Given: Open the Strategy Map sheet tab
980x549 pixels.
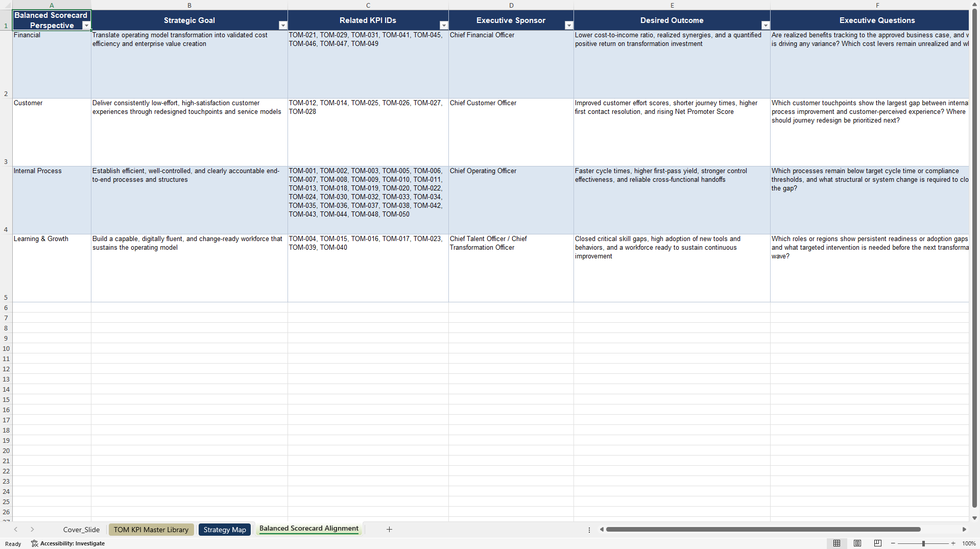Looking at the screenshot, I should tap(225, 530).
